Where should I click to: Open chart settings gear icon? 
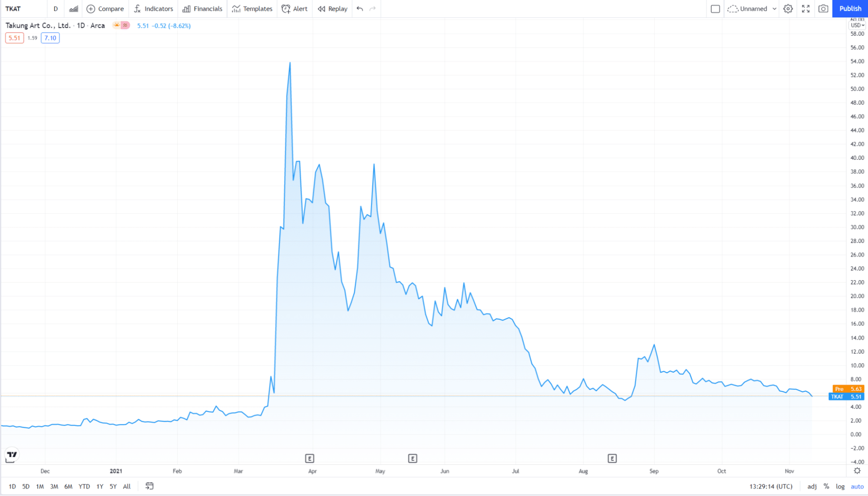(x=788, y=9)
